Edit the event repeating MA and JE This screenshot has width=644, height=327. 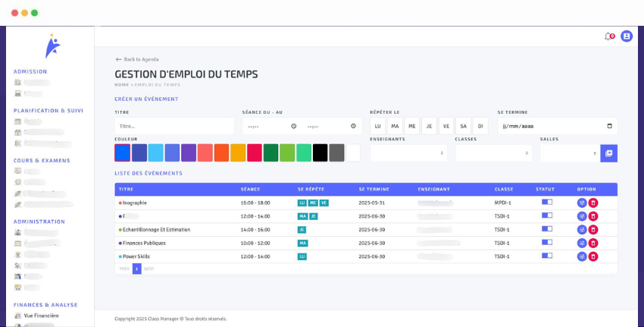pos(582,216)
